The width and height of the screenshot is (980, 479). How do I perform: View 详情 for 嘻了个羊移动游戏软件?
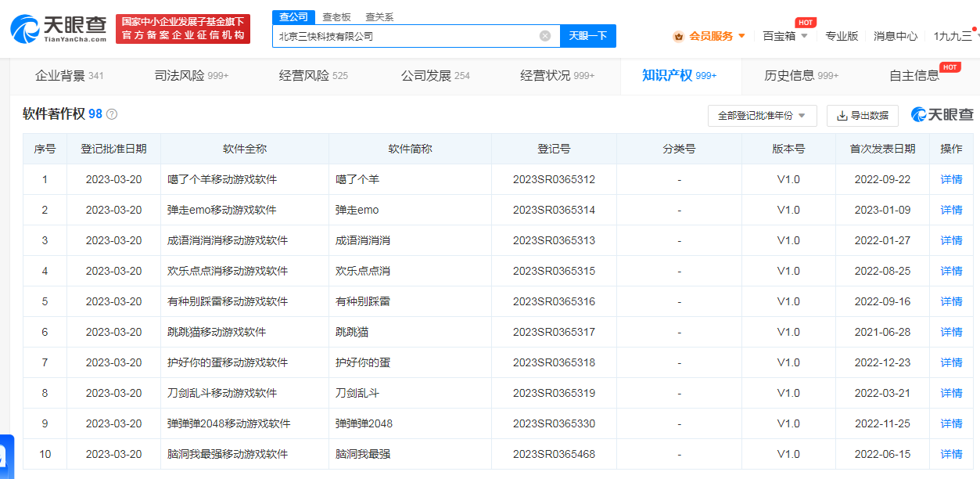point(951,179)
